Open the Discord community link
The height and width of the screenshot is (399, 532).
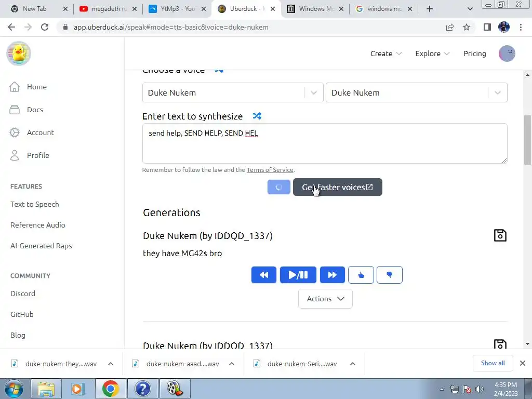tap(23, 294)
